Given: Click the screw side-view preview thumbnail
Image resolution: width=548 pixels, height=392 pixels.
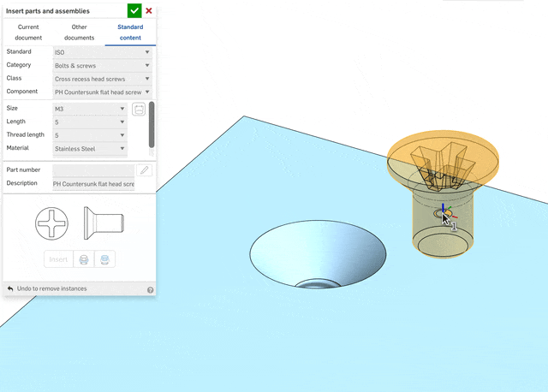Looking at the screenshot, I should point(104,223).
